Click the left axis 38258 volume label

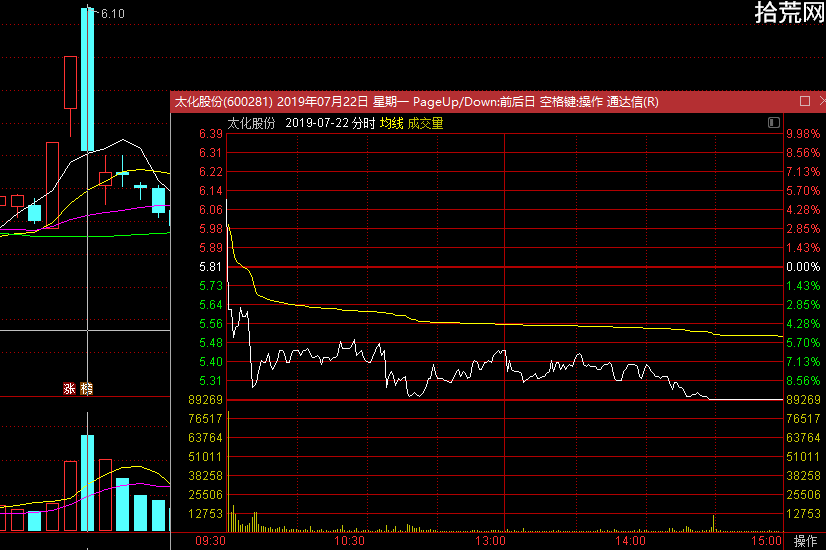(x=205, y=475)
